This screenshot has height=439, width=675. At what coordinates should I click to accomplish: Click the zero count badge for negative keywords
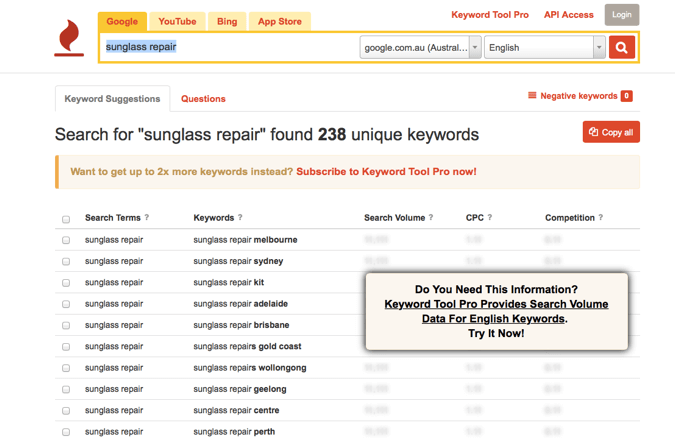point(626,96)
